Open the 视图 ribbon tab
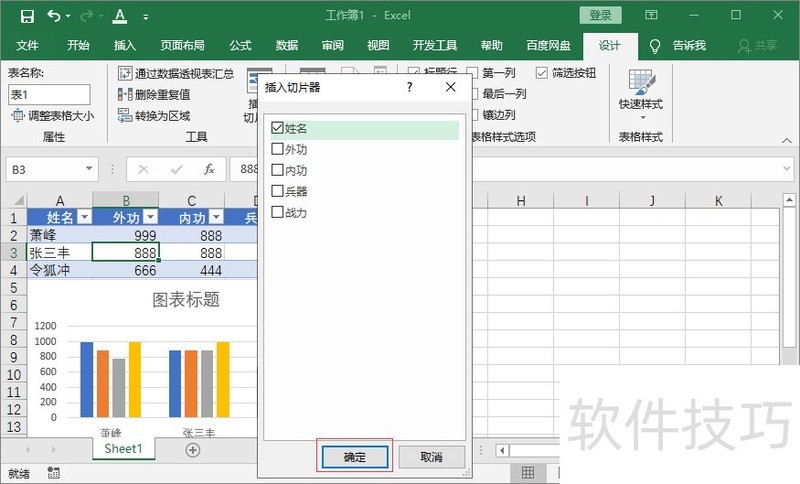Image resolution: width=800 pixels, height=484 pixels. [378, 45]
